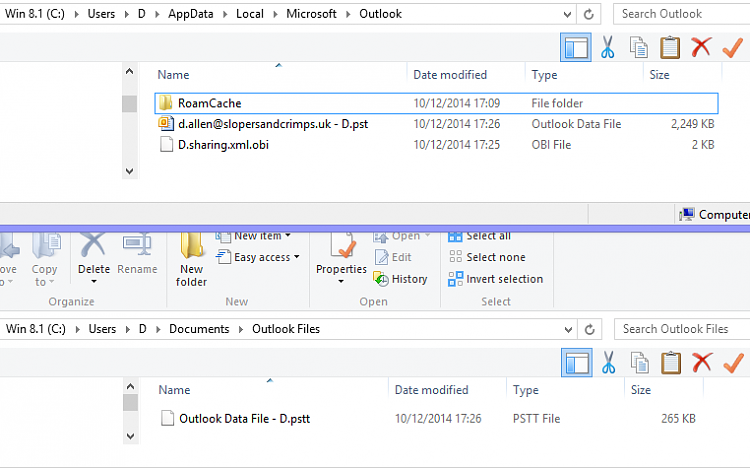Screen dimensions: 750x468
Task: Expand the Properties dropdown arrow
Action: click(341, 281)
